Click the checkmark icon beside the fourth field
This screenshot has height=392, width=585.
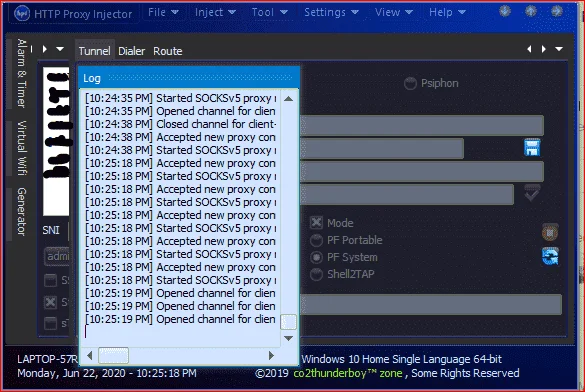532,193
